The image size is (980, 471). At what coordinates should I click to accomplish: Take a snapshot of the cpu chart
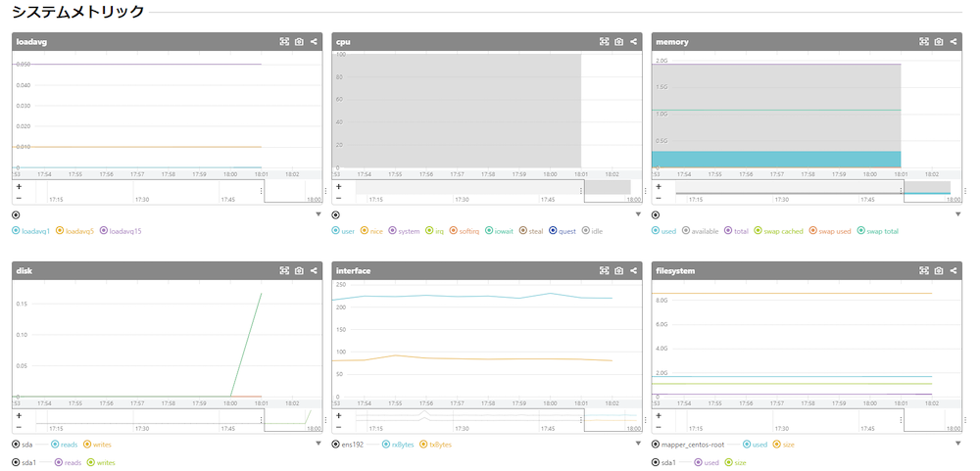pos(618,42)
